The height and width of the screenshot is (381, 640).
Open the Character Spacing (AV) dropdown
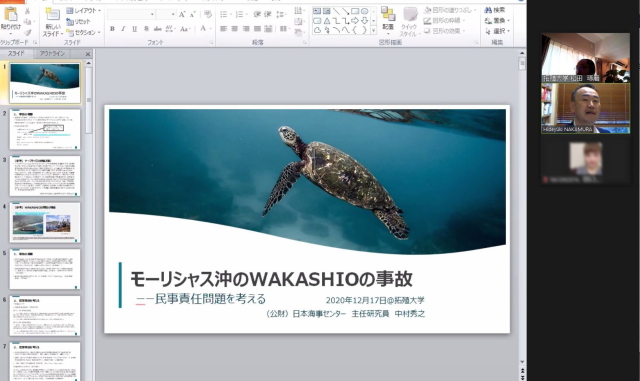click(x=170, y=29)
